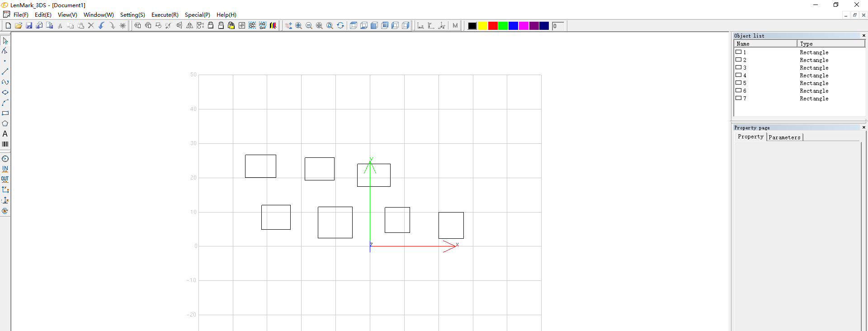Select the rectangle drawing tool
The width and height of the screenshot is (868, 331).
(5, 113)
